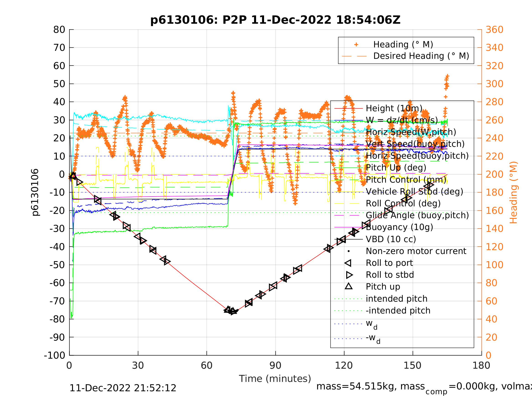The height and width of the screenshot is (399, 532).
Task: Click the red Height (10m) legend line
Action: [x=348, y=109]
